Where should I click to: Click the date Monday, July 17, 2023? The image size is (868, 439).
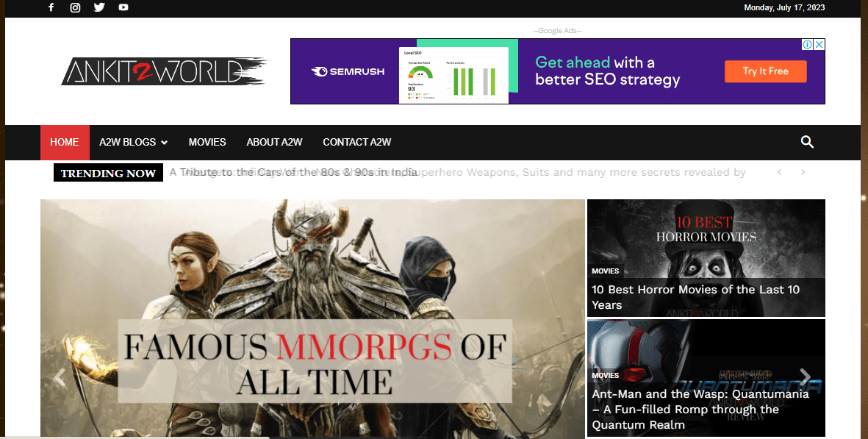[784, 7]
